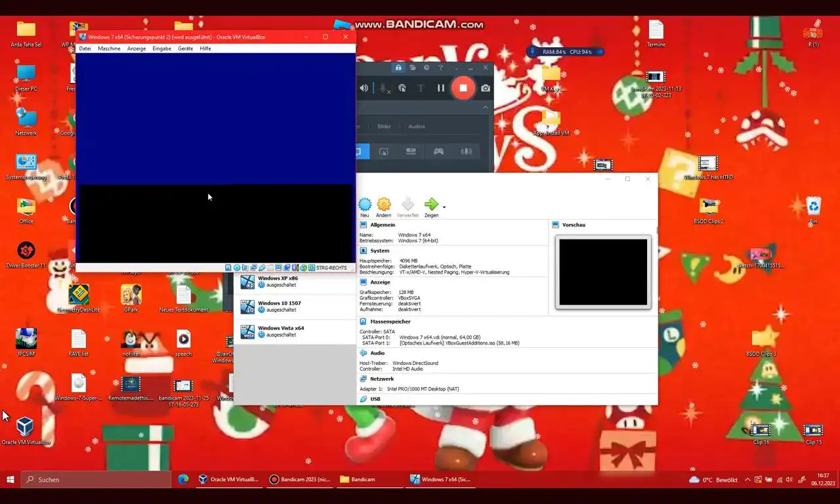
Task: Open Datei menu in the VM window
Action: pyautogui.click(x=85, y=49)
